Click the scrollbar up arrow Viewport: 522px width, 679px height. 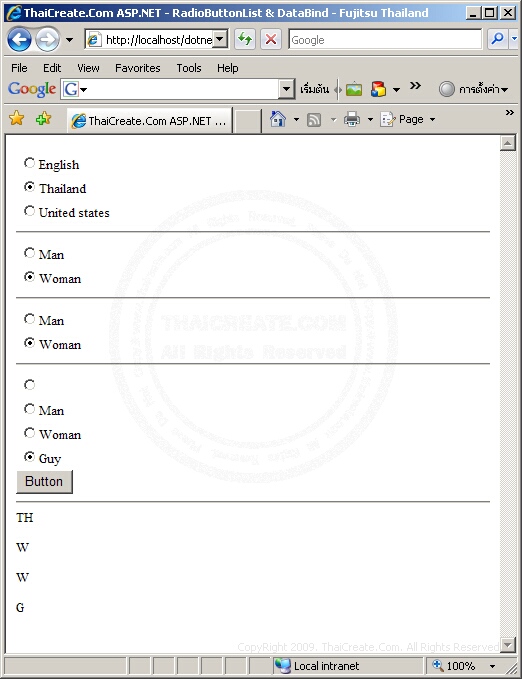point(507,143)
